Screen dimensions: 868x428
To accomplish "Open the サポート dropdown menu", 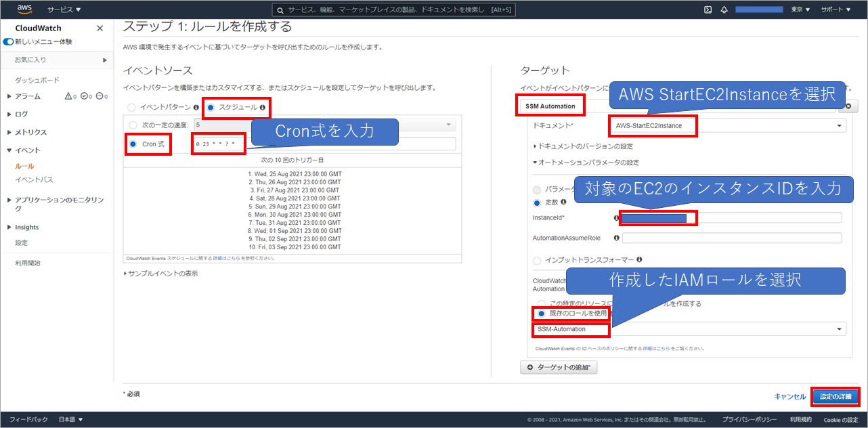I will 836,9.
